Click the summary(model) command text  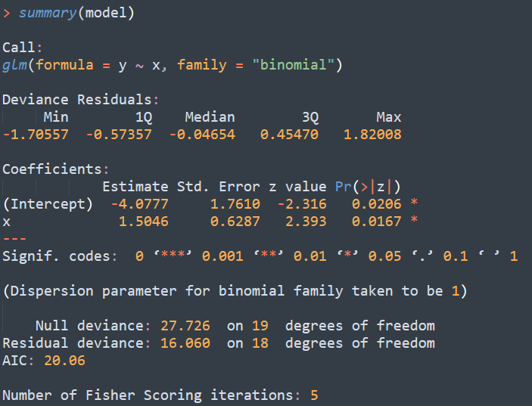tap(76, 14)
